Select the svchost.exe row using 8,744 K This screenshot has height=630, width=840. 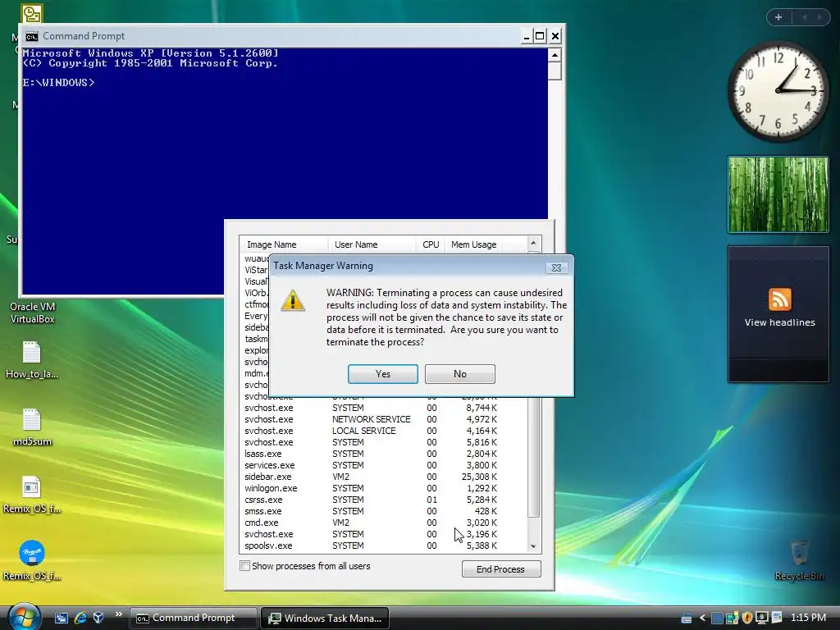(383, 408)
